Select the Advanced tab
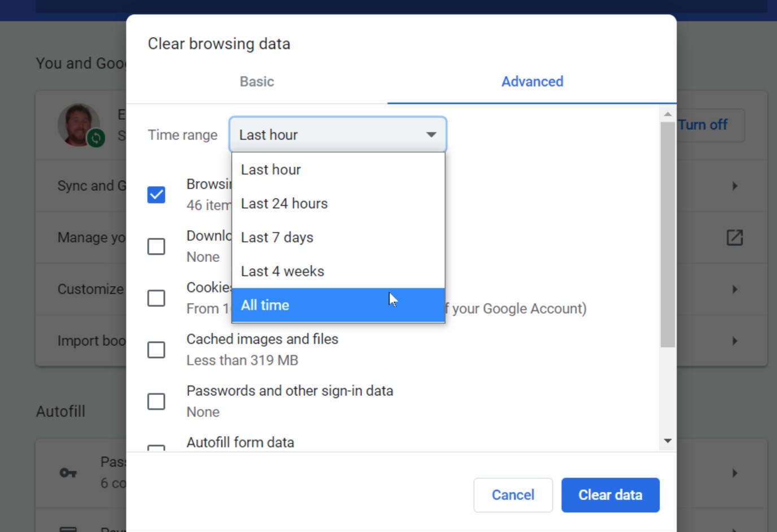The width and height of the screenshot is (777, 532). pyautogui.click(x=531, y=81)
